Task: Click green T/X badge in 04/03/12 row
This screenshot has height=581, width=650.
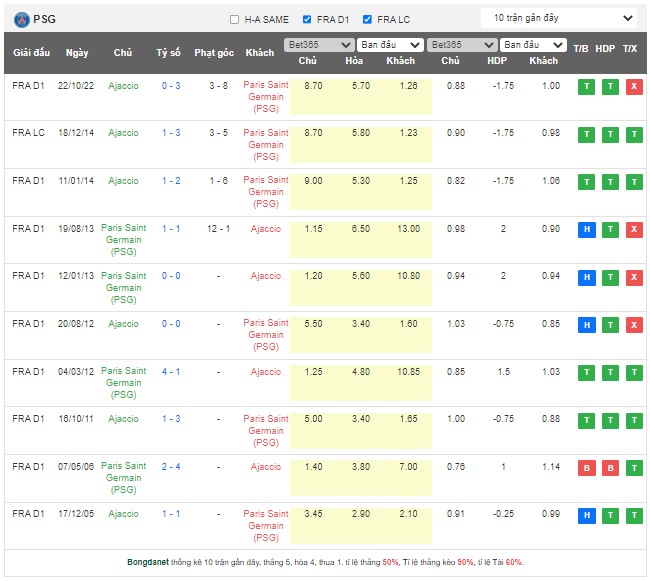Action: tap(633, 372)
